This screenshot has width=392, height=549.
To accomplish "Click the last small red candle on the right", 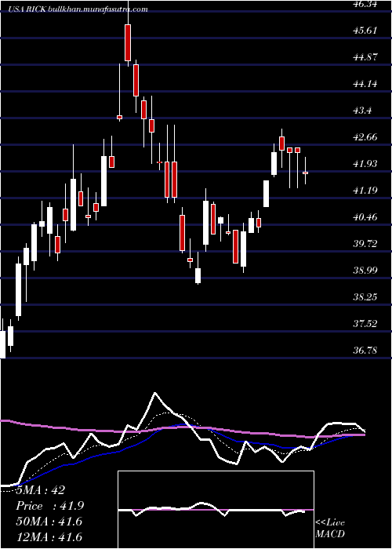I will [x=305, y=173].
